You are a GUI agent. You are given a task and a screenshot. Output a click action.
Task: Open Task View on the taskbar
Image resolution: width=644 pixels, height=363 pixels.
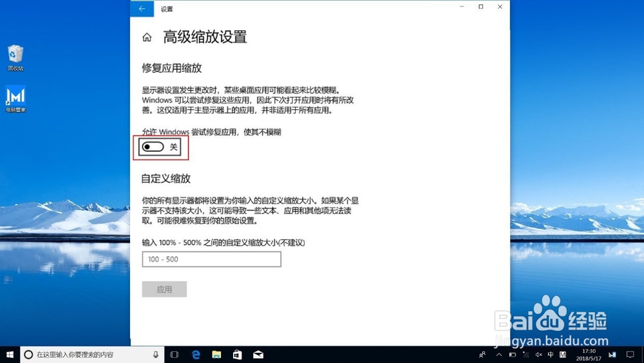coord(174,355)
